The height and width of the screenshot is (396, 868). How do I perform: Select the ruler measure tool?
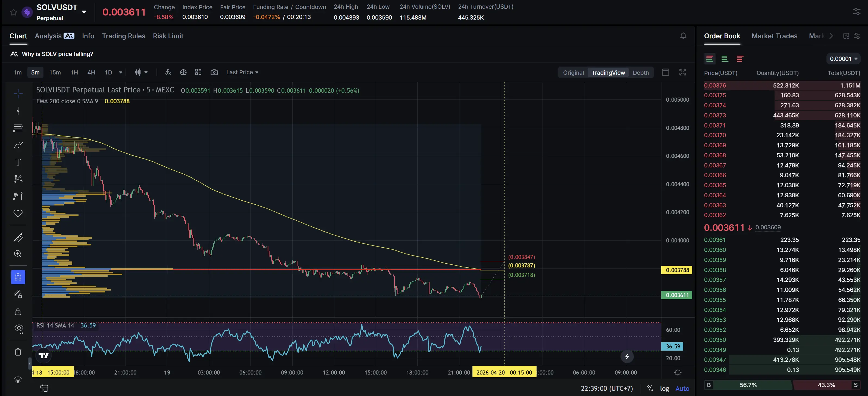18,237
